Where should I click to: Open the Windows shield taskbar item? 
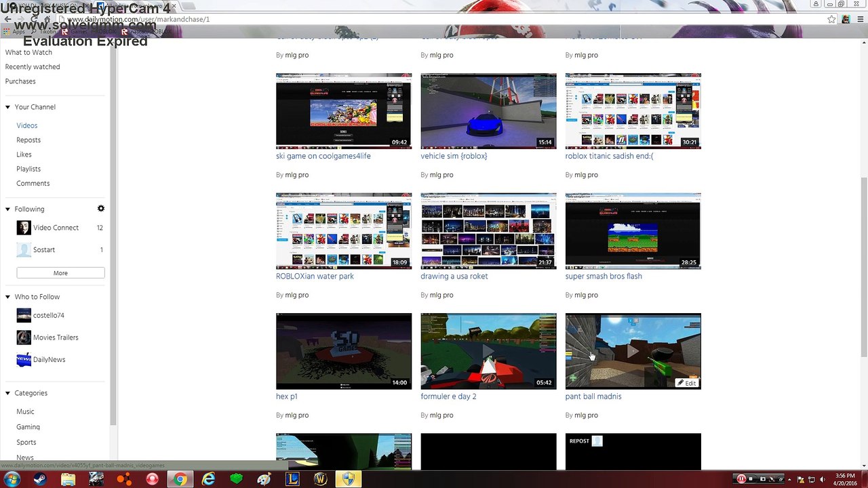pyautogui.click(x=348, y=479)
